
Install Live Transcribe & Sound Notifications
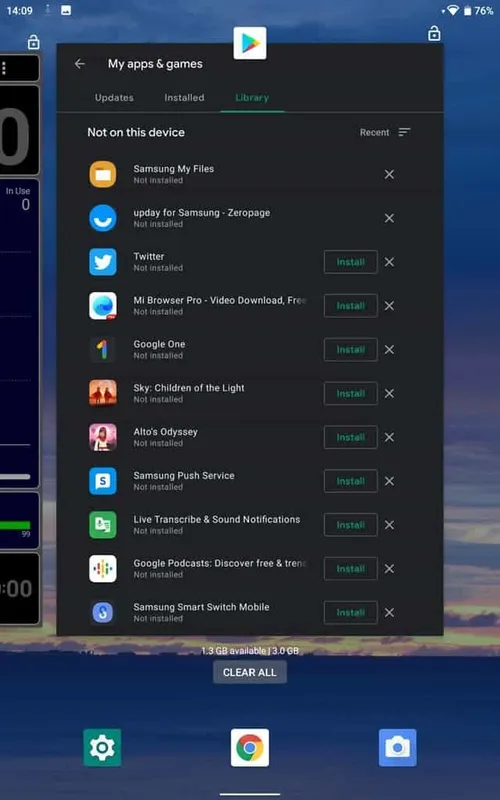click(351, 525)
